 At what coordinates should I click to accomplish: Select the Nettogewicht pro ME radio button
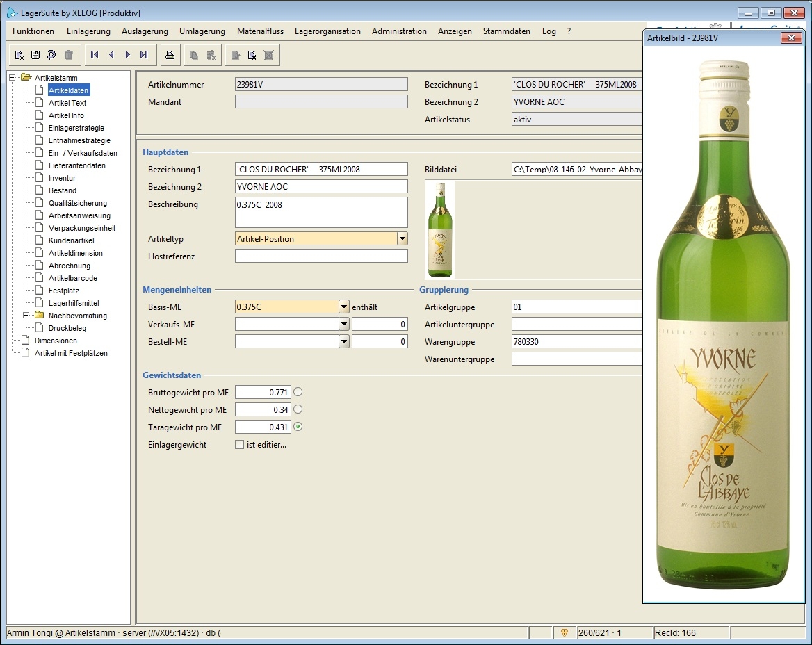(298, 409)
